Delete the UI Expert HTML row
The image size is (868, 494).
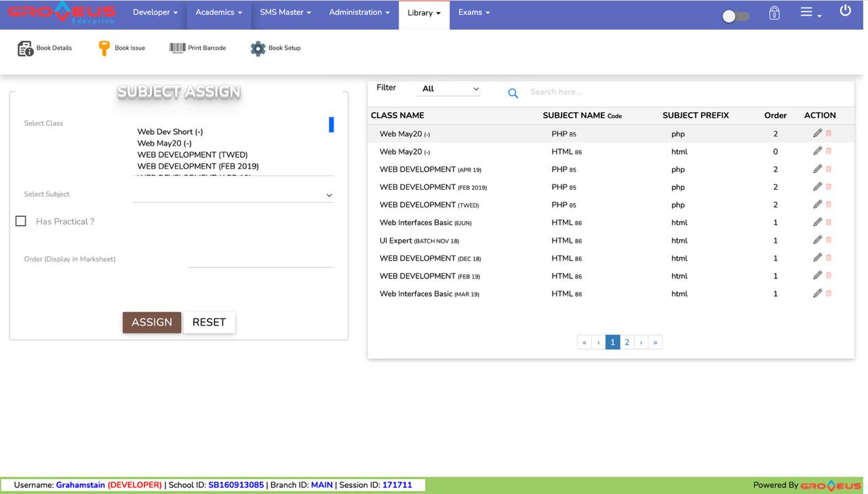[829, 240]
